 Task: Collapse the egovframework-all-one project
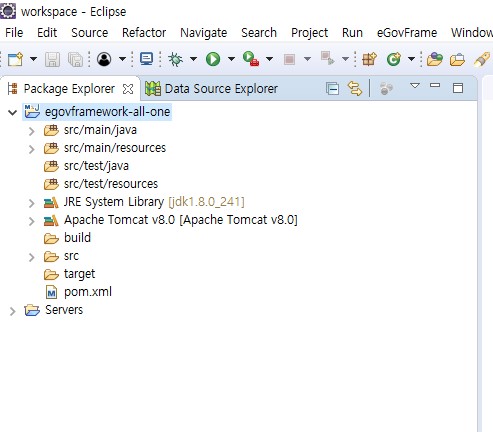pyautogui.click(x=13, y=112)
